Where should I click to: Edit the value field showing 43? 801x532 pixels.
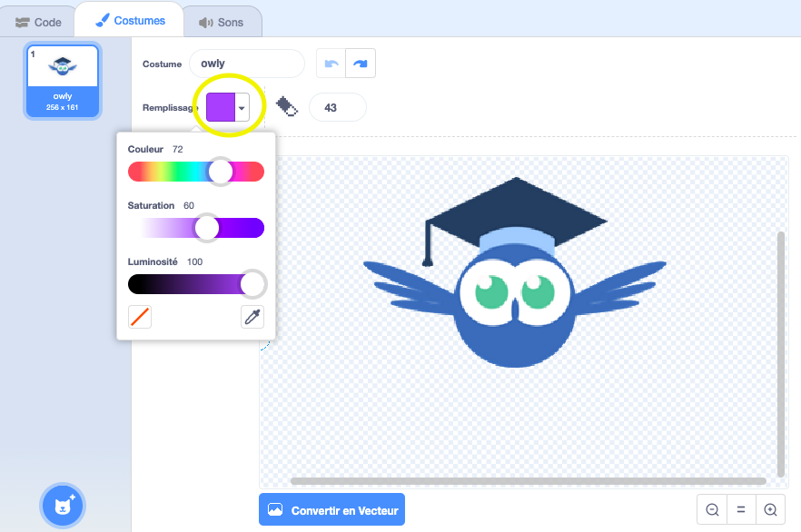click(x=338, y=108)
